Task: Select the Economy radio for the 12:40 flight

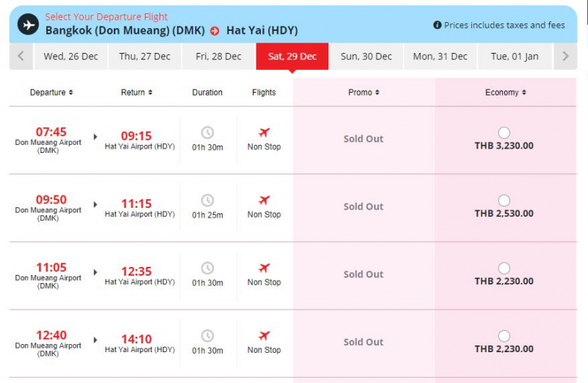Action: (504, 336)
